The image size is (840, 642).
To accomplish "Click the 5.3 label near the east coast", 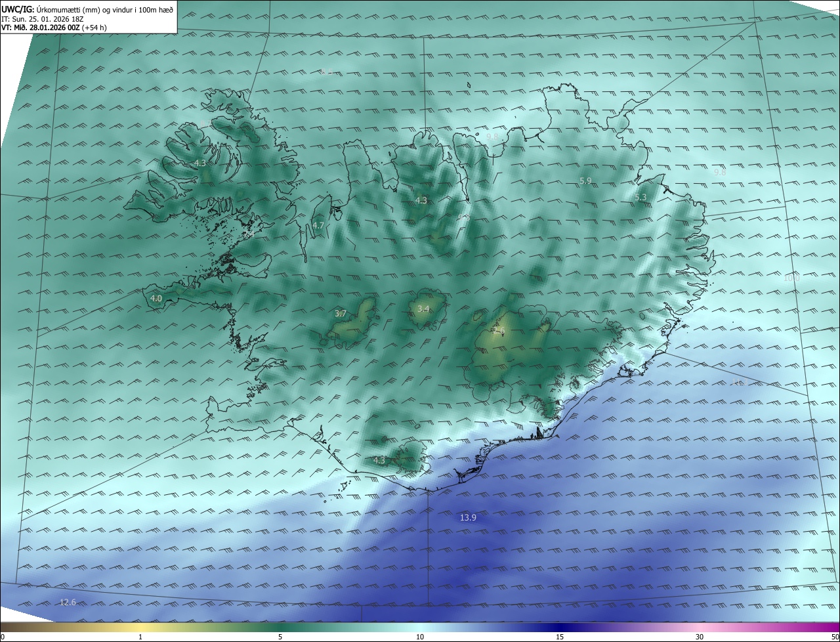I will pos(640,197).
